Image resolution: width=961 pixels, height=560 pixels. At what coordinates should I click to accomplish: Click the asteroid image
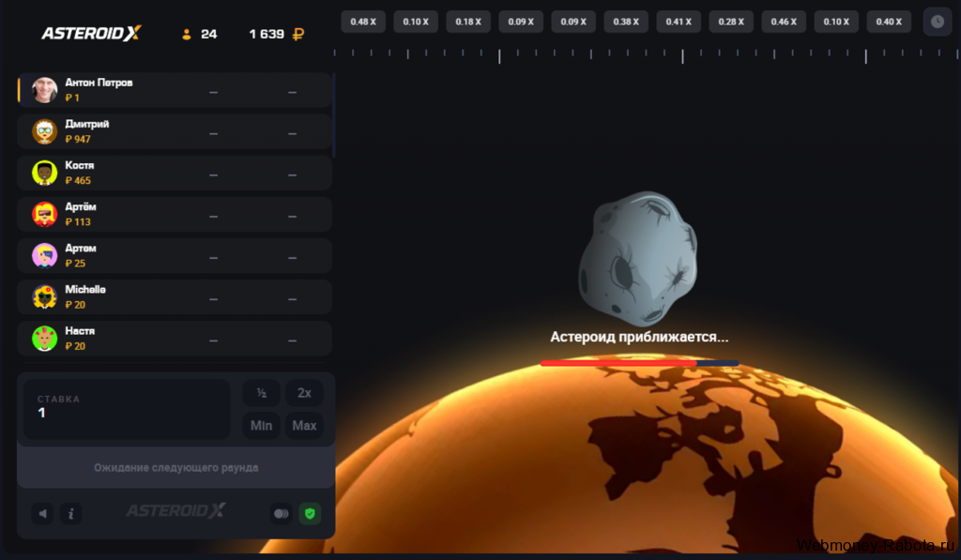pos(638,258)
